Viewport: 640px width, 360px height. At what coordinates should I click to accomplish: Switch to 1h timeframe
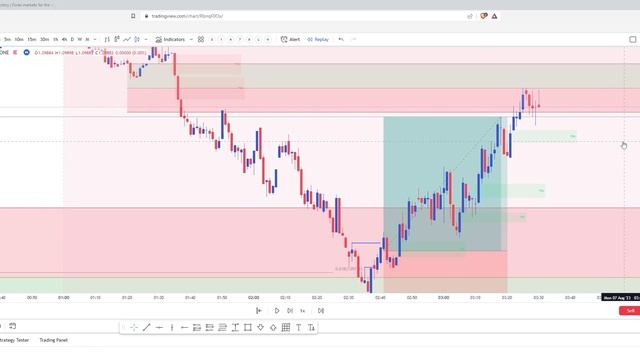[56, 40]
